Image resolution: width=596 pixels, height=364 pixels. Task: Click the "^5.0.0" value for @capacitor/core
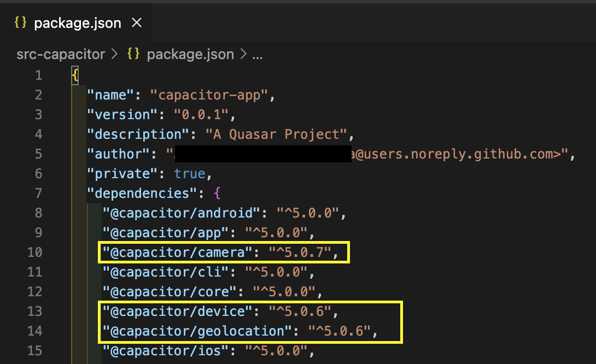click(x=284, y=292)
